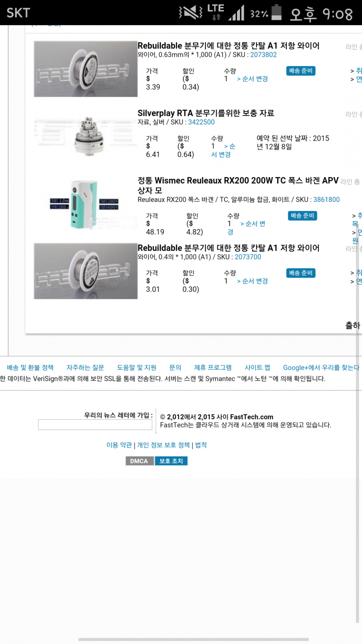362x644 pixels.
Task: Open 도움말 및 지원 footer link
Action: (x=137, y=368)
